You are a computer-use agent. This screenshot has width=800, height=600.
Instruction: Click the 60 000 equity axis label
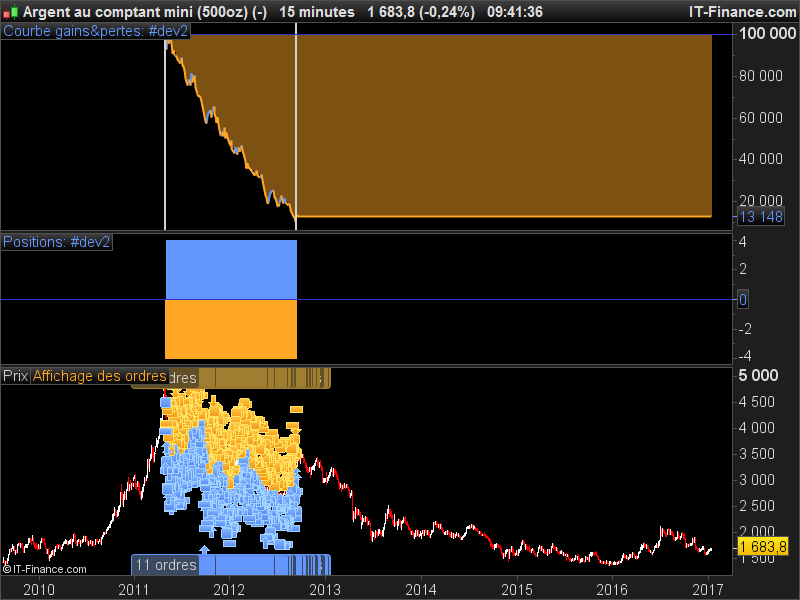[761, 118]
